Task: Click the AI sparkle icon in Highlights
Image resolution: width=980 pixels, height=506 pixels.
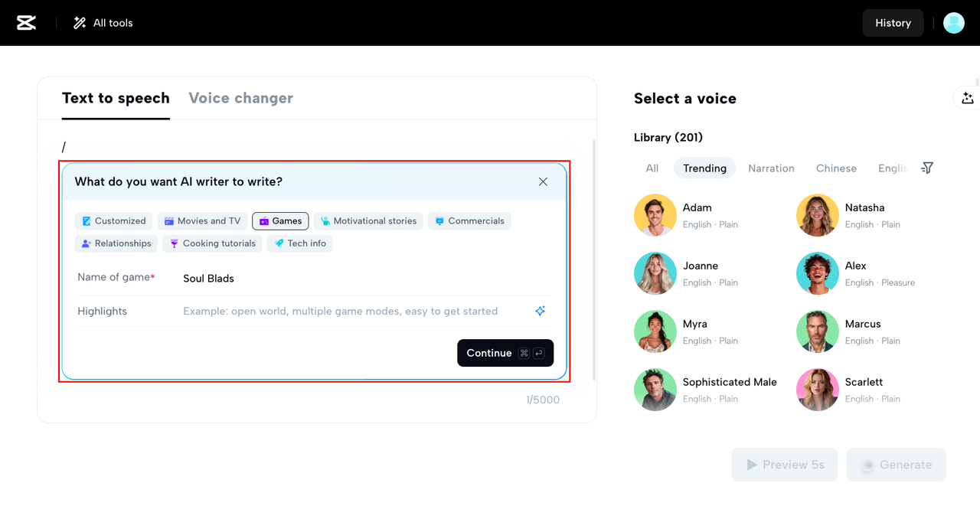Action: pos(540,311)
